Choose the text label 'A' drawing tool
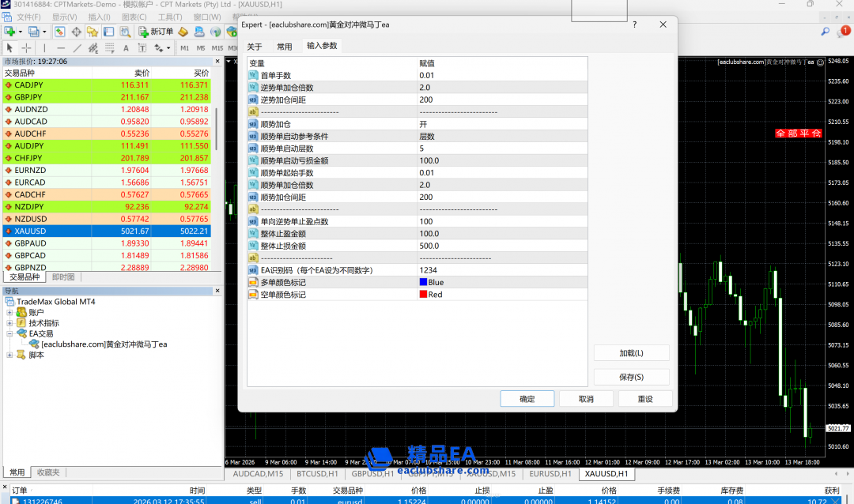 126,48
